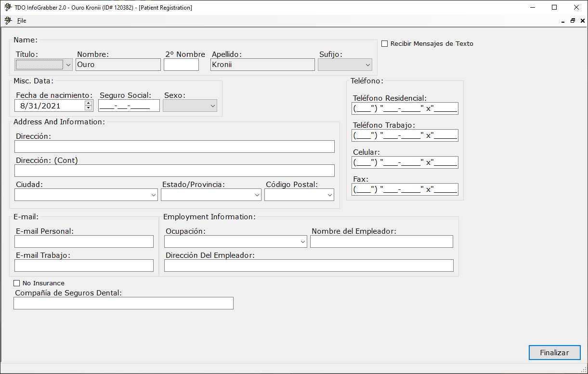Click the Dirección address input field

pyautogui.click(x=174, y=147)
